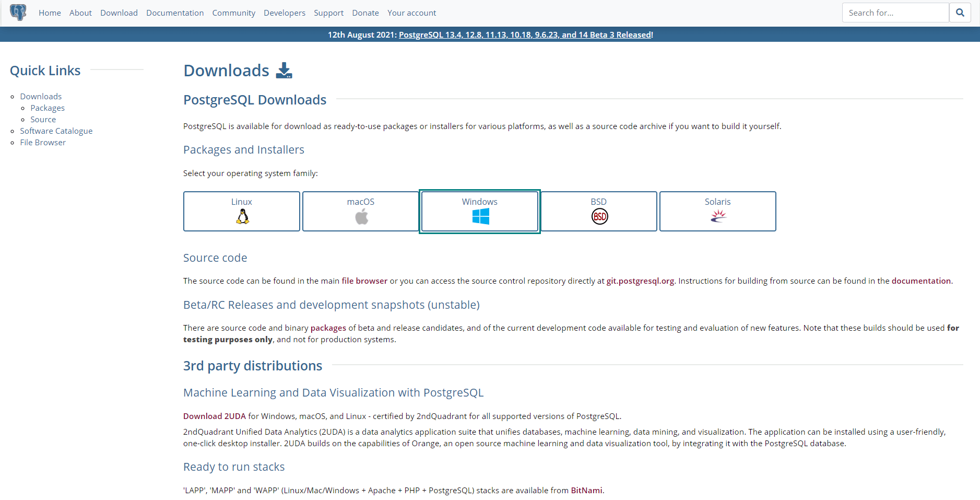Select the Windows label in the OS box
Image resolution: width=980 pixels, height=500 pixels.
pos(480,202)
